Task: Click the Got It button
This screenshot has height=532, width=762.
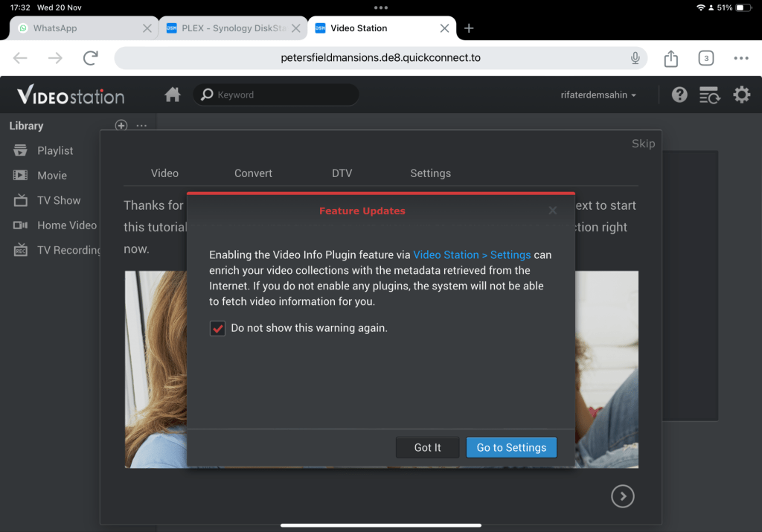Action: pyautogui.click(x=428, y=447)
